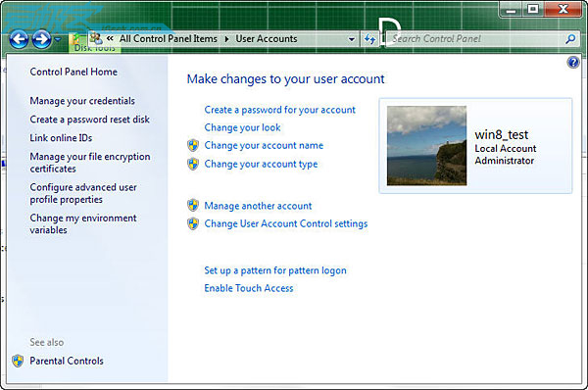
Task: Click the 'Administrator' text
Action: point(505,161)
